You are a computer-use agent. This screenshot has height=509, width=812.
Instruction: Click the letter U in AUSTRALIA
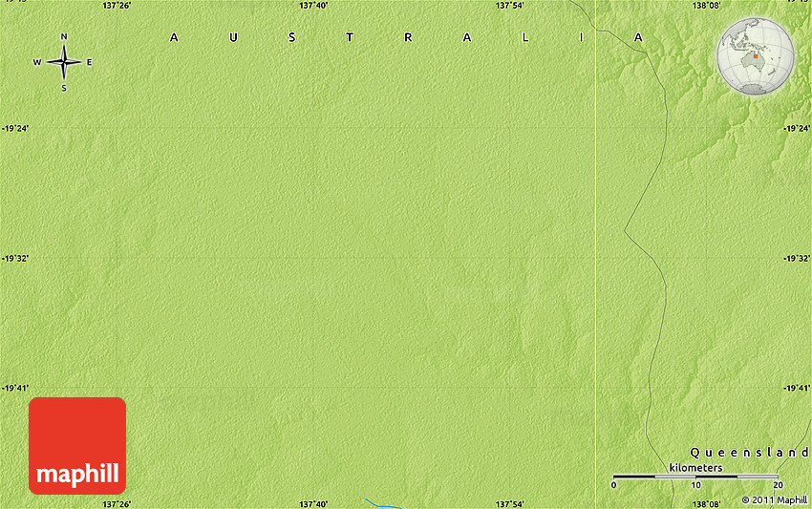point(233,37)
